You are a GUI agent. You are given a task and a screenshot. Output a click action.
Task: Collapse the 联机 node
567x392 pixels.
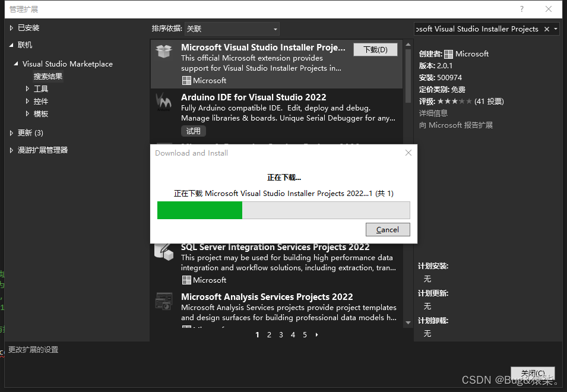11,45
